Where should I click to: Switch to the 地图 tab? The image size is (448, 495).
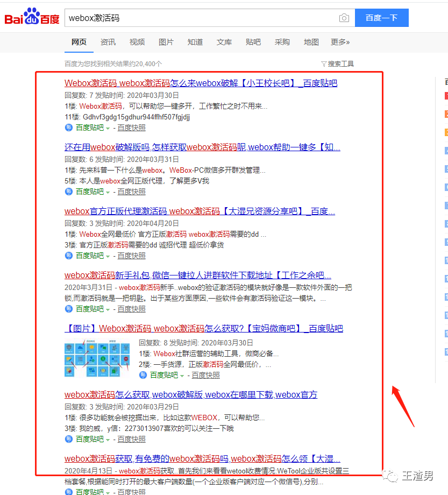point(311,42)
